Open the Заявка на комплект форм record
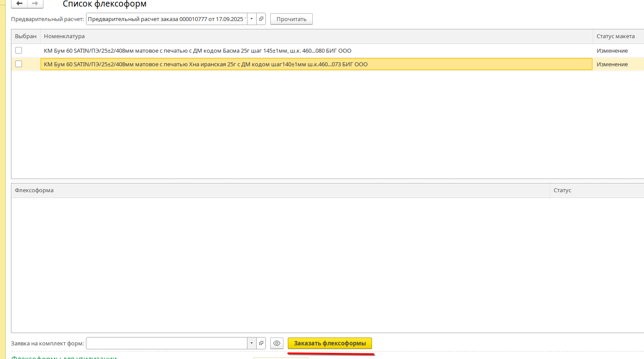644x359 pixels. click(261, 343)
